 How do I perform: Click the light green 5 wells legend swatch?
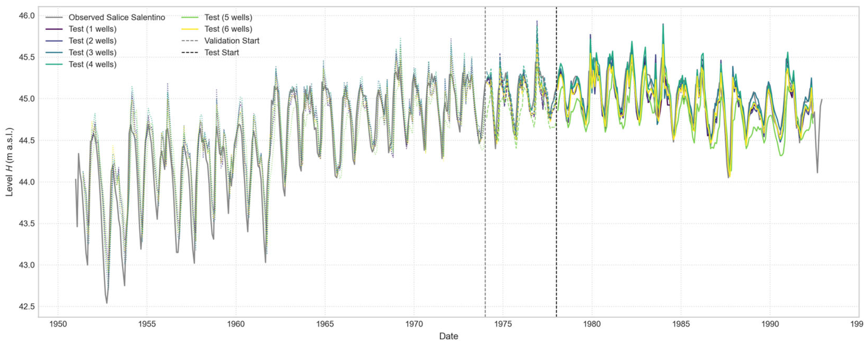click(x=190, y=18)
